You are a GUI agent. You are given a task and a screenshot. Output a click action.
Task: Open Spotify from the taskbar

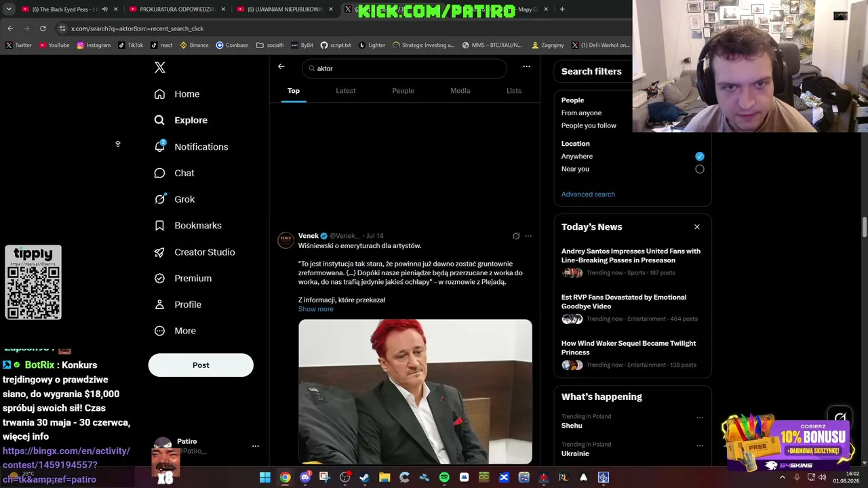click(x=444, y=477)
